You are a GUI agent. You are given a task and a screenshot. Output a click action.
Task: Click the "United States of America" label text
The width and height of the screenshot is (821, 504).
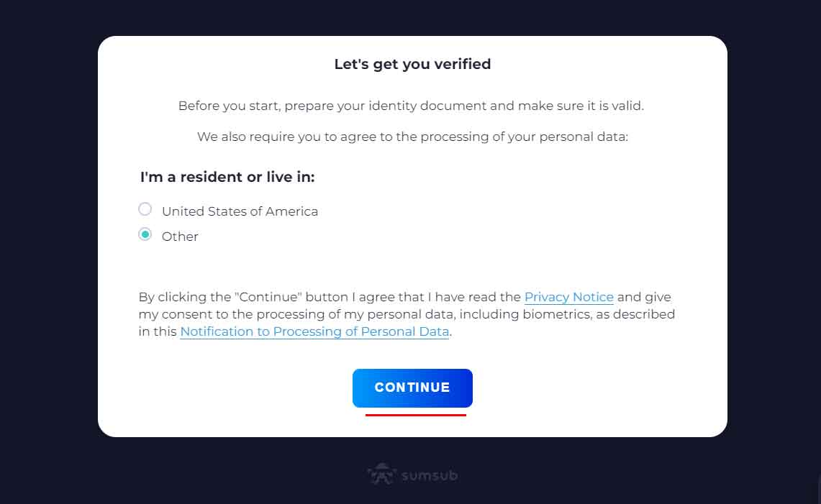[240, 211]
